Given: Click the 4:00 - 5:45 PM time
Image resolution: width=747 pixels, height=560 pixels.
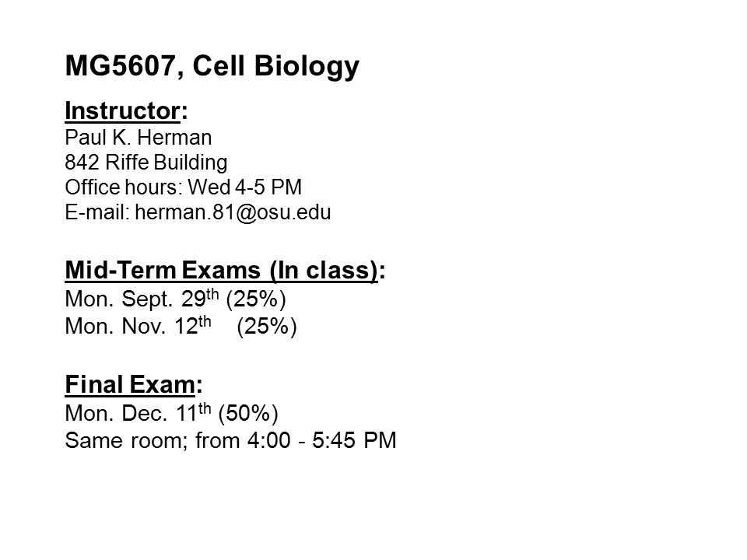Looking at the screenshot, I should click(321, 440).
